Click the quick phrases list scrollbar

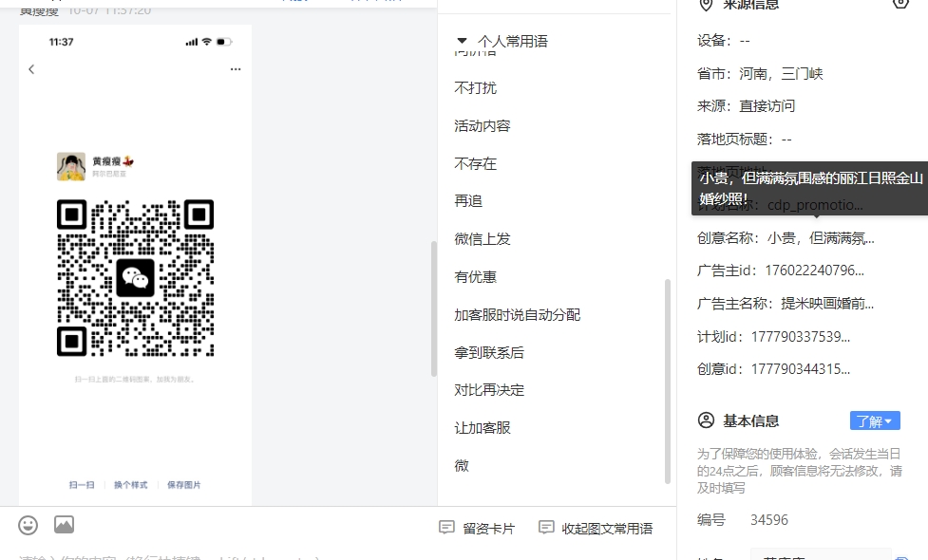(668, 382)
